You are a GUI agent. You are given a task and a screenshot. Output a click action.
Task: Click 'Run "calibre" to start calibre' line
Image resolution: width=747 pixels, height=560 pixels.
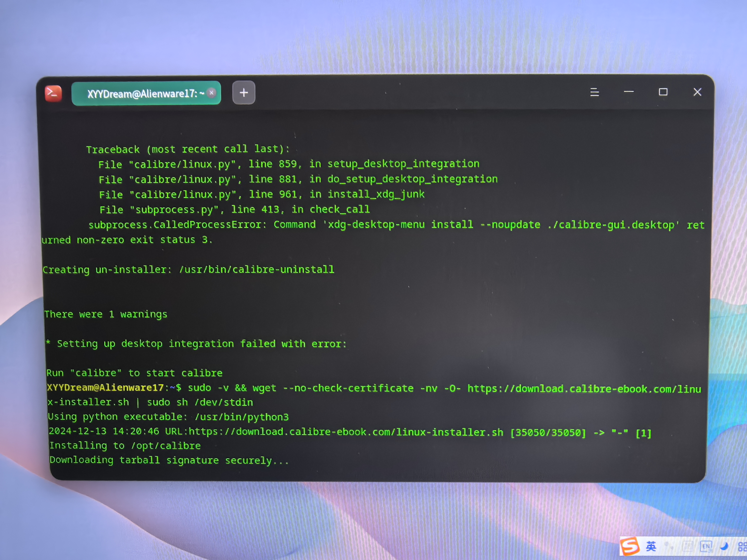[x=134, y=373]
